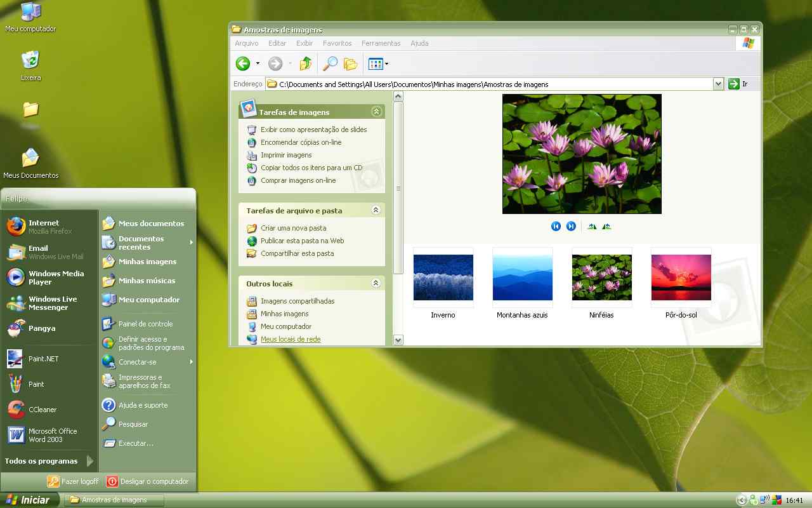Open Paint from Start menu
This screenshot has height=508, width=812.
[51, 384]
